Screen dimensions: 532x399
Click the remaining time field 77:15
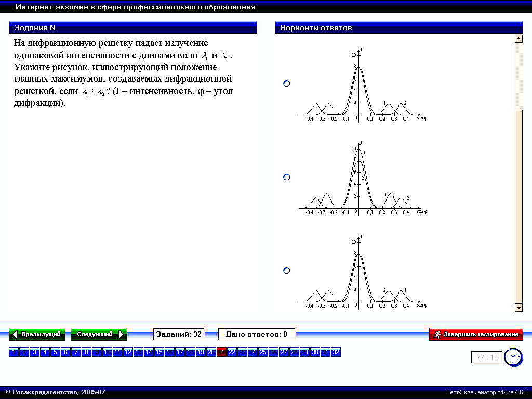486,357
